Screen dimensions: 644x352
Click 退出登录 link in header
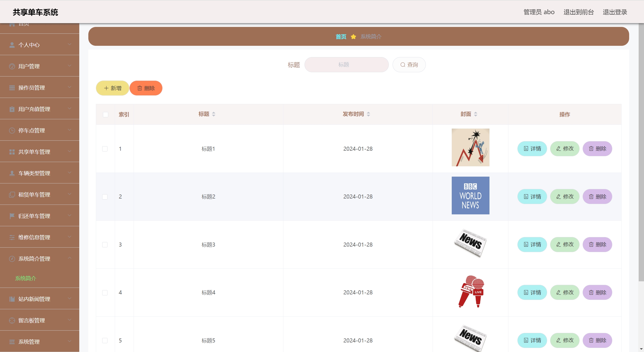pos(615,12)
